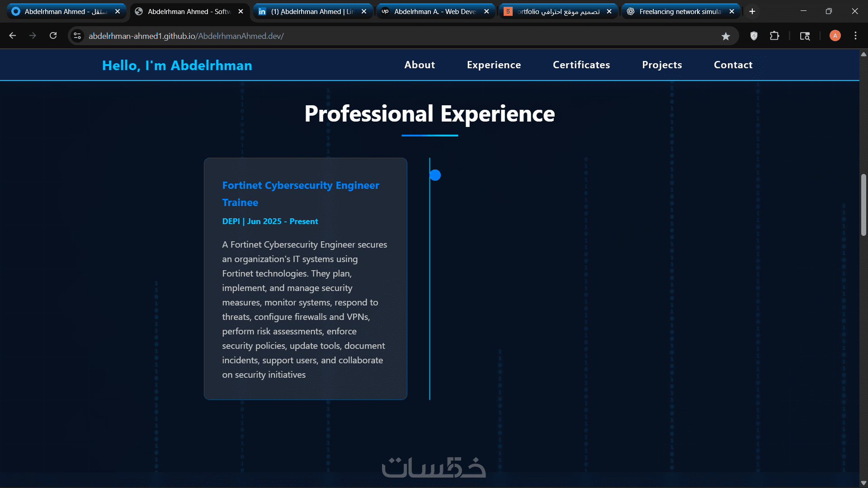Open the Chrome profile avatar
Screen dimensions: 868x488
click(x=835, y=36)
